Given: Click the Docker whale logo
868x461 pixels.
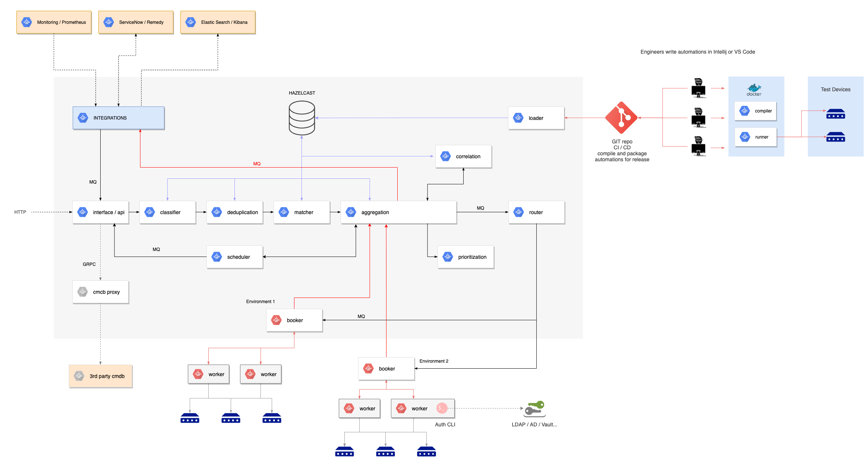Looking at the screenshot, I should pos(754,89).
